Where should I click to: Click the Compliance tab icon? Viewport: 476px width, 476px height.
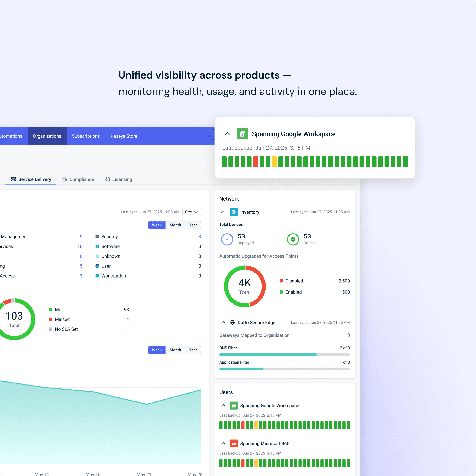[65, 179]
